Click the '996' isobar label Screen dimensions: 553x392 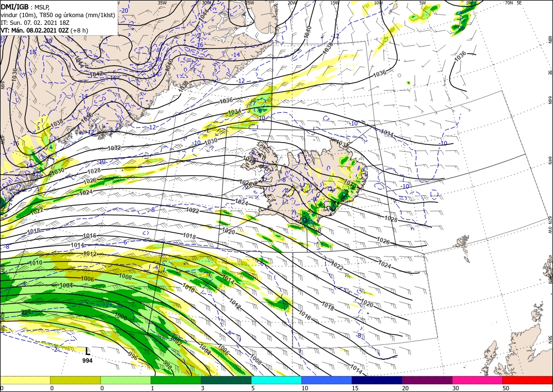point(132,356)
